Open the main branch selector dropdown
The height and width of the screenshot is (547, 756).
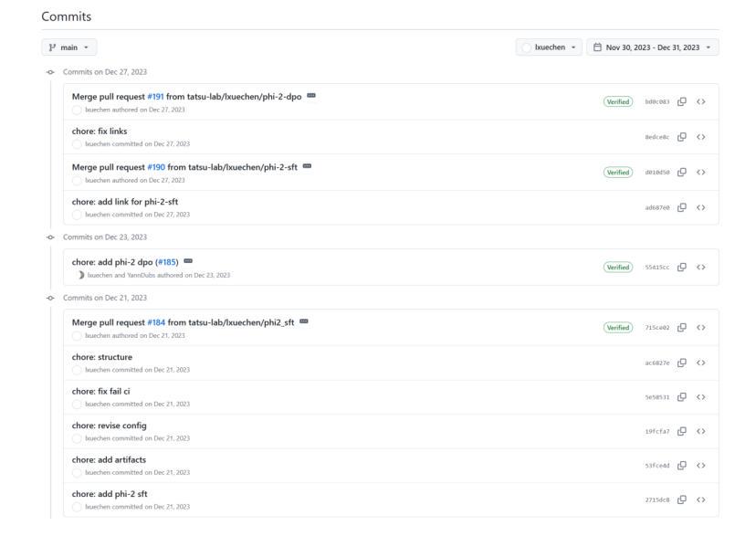click(69, 47)
